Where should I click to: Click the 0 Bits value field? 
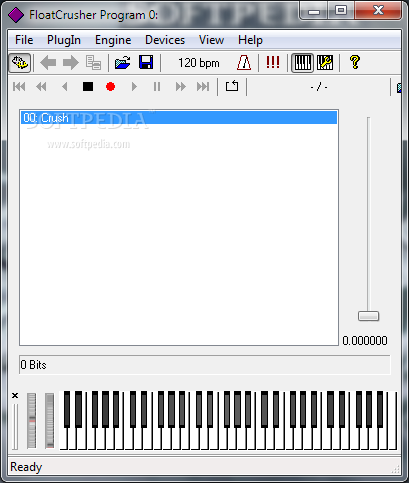click(205, 365)
